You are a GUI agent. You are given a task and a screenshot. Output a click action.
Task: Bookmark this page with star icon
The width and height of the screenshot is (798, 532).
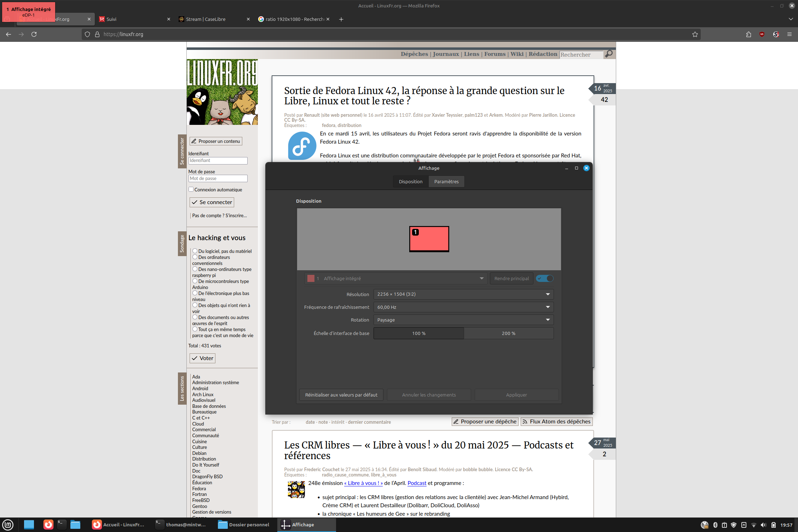(x=695, y=34)
